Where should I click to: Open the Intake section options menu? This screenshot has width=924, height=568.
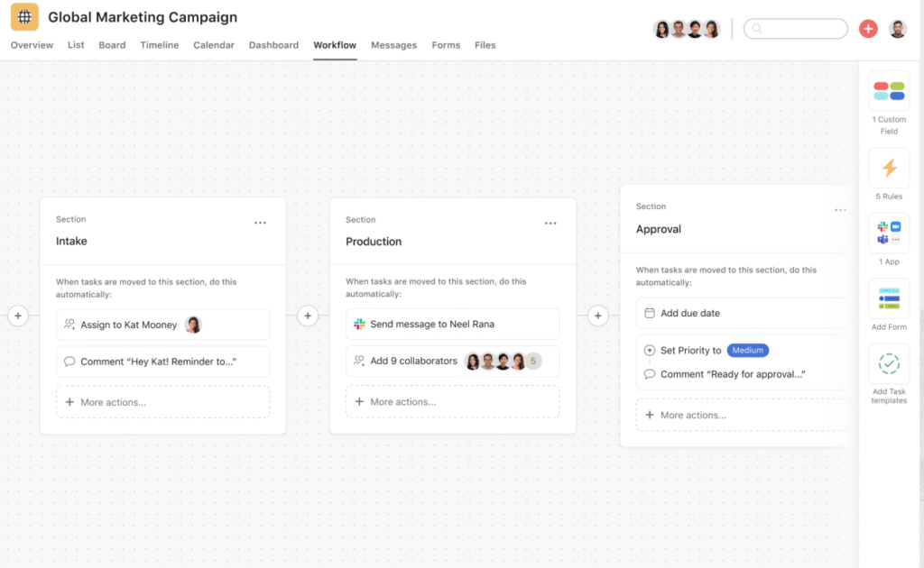(259, 222)
